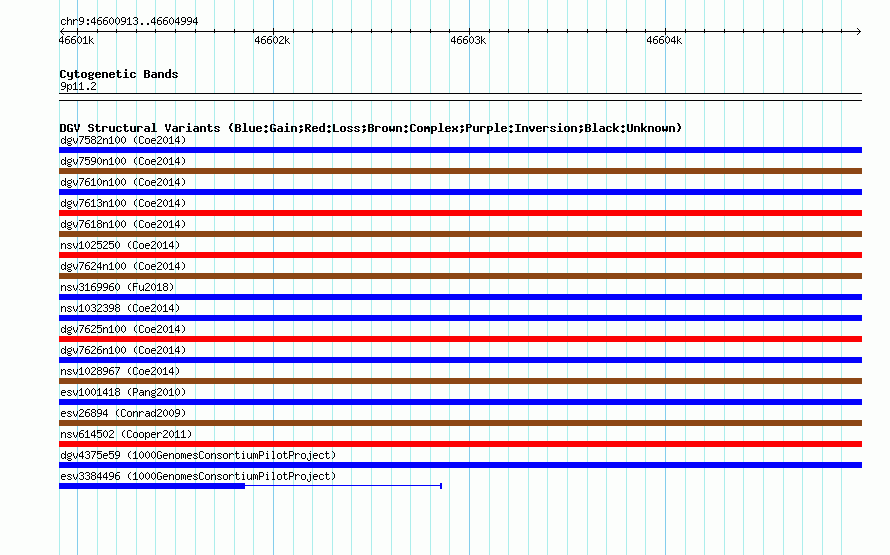Click the dgv7613n100 (Coe2014) label
Viewport: 890px width, 555px height.
123,203
